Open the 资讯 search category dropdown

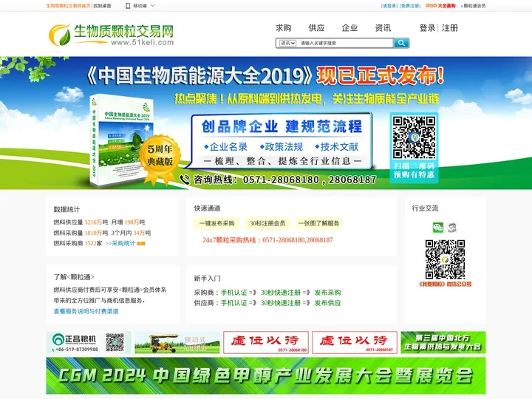(287, 43)
